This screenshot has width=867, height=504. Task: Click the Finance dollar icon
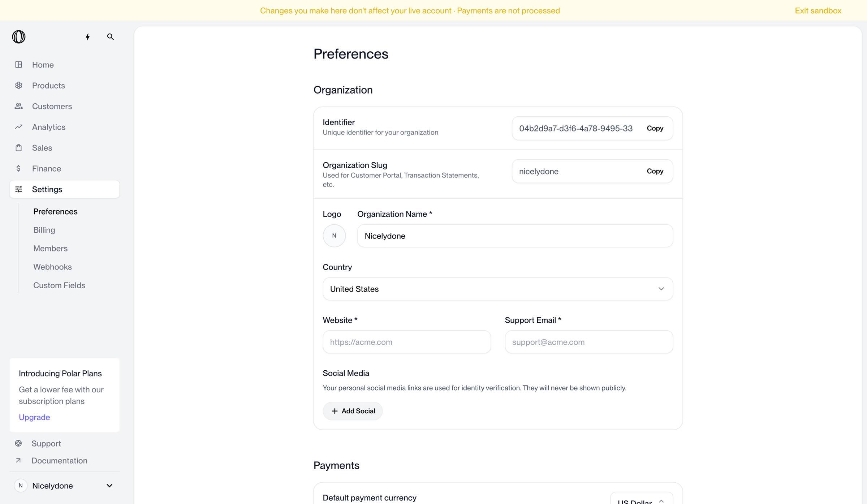18,168
